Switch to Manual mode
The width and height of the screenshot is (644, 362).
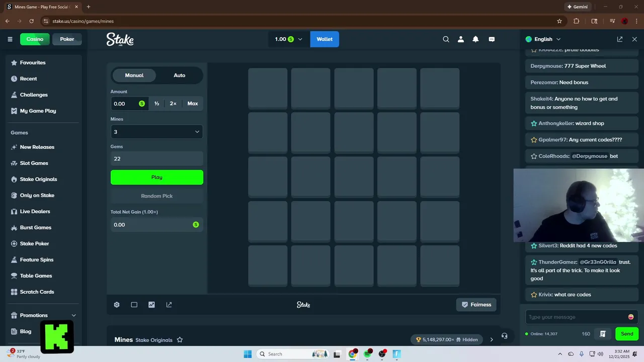pyautogui.click(x=134, y=75)
